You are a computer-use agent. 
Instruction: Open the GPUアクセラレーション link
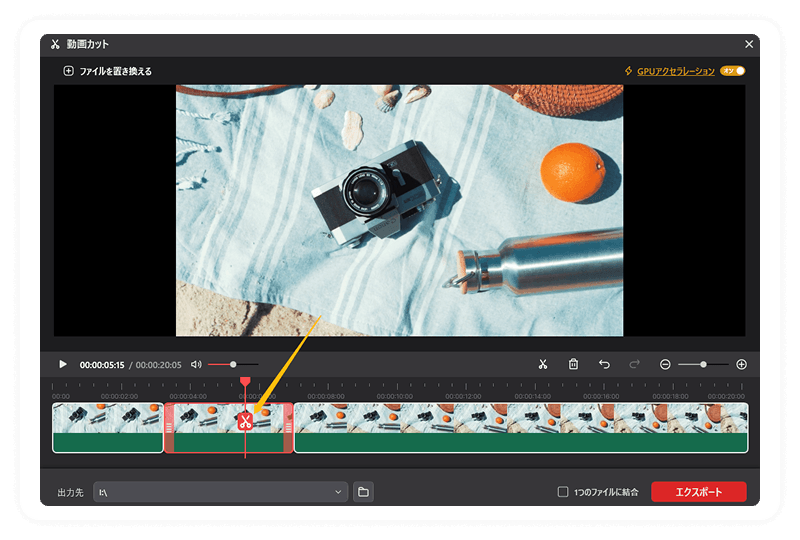tap(676, 71)
